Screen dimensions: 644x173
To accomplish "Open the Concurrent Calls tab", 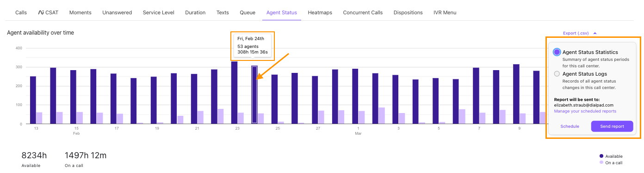I will tap(363, 12).
